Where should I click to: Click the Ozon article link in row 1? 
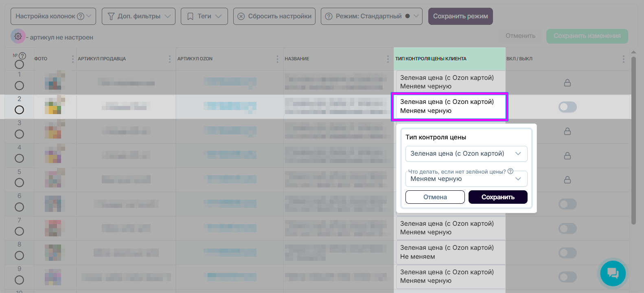[x=230, y=82]
